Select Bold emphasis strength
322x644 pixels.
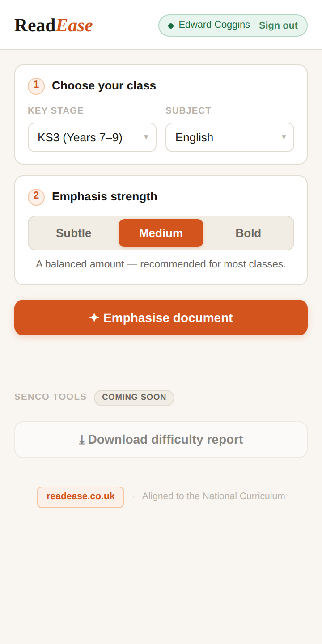[248, 233]
